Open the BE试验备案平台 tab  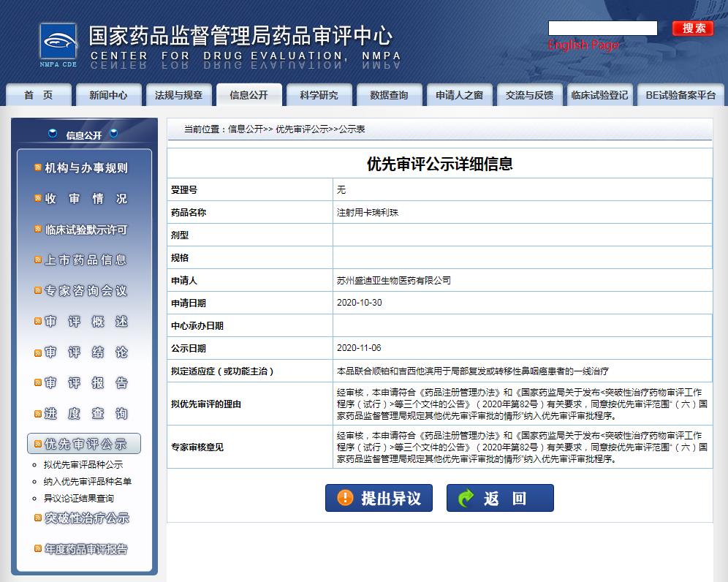pos(680,95)
